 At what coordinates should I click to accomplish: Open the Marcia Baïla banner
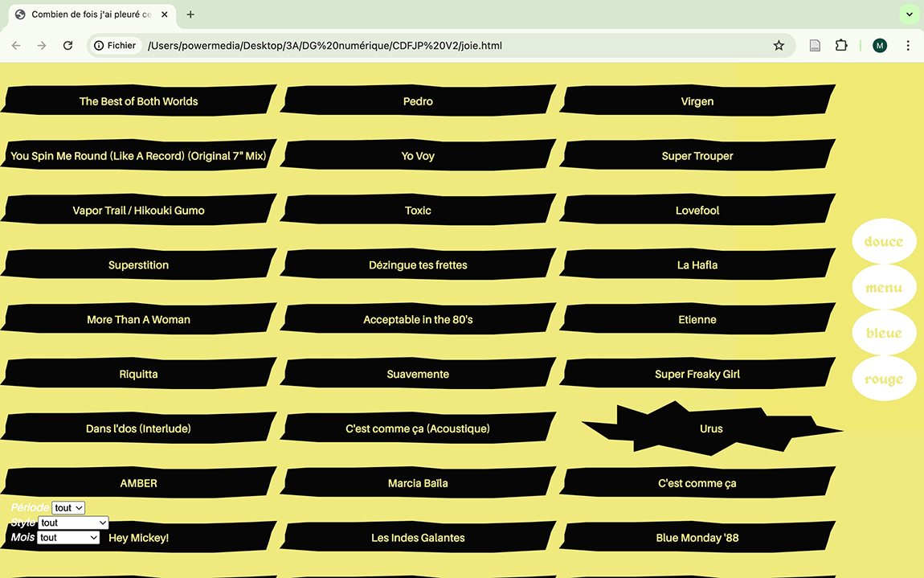(x=418, y=483)
